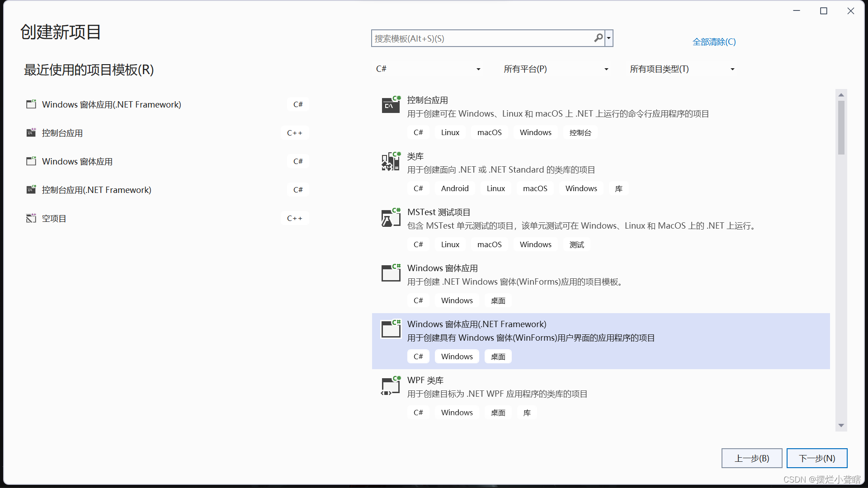Viewport: 868px width, 488px height.
Task: Click the WPF 类库 template icon
Action: coord(391,385)
